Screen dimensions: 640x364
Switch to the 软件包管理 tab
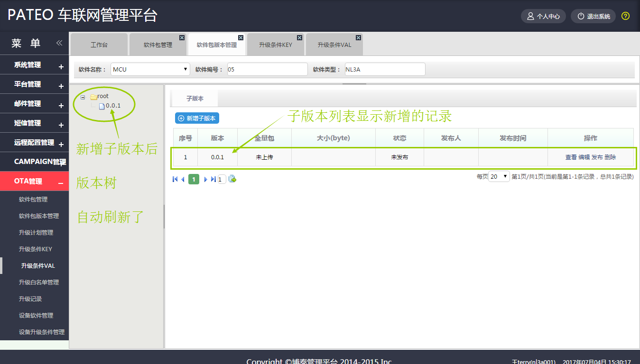[158, 45]
